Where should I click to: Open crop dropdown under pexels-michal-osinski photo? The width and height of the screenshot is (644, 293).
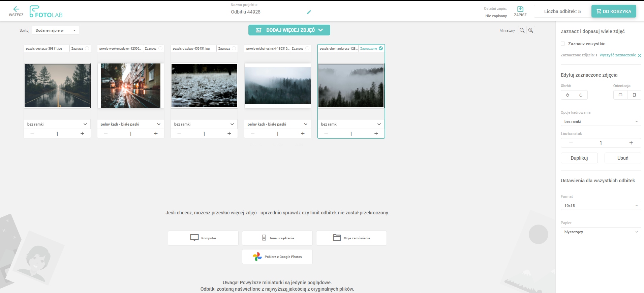[278, 124]
